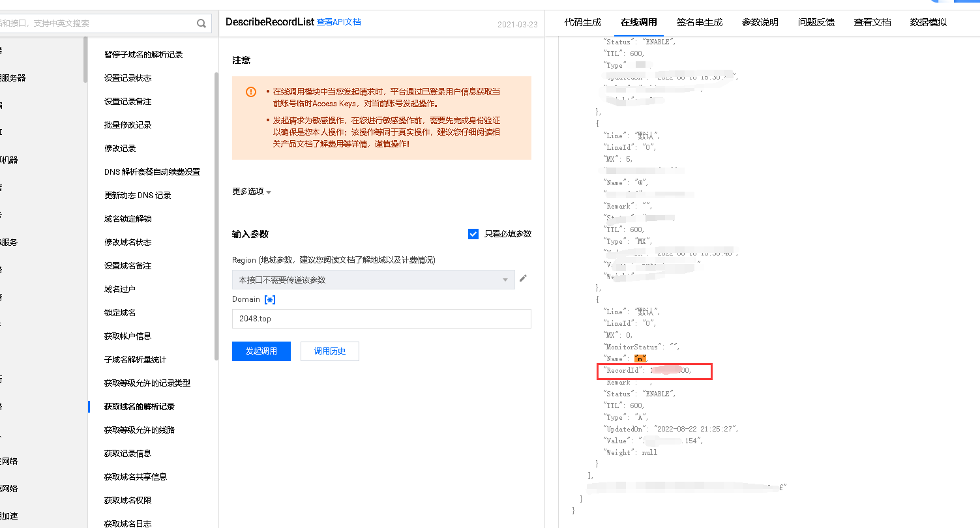Select 暂停子域名的解析记录 in the API list
The image size is (980, 528).
[143, 55]
